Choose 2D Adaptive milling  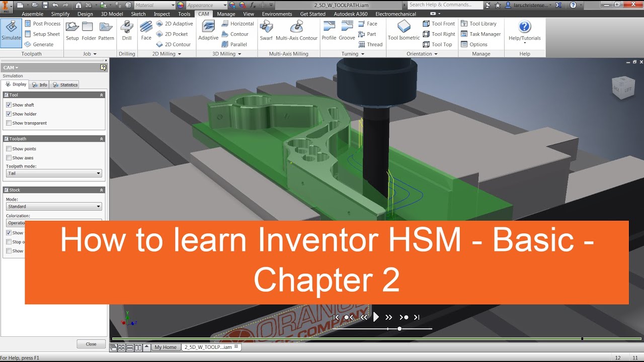pyautogui.click(x=174, y=24)
